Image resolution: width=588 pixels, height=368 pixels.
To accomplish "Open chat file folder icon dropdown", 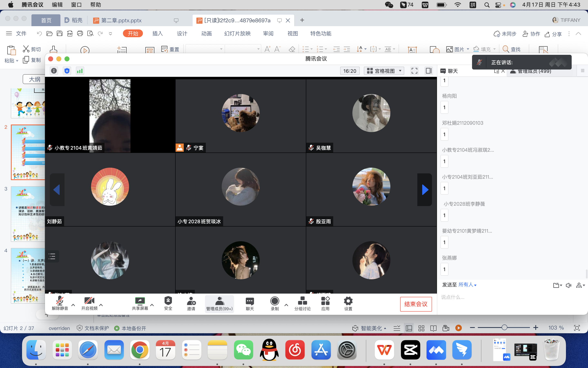I will tap(557, 285).
